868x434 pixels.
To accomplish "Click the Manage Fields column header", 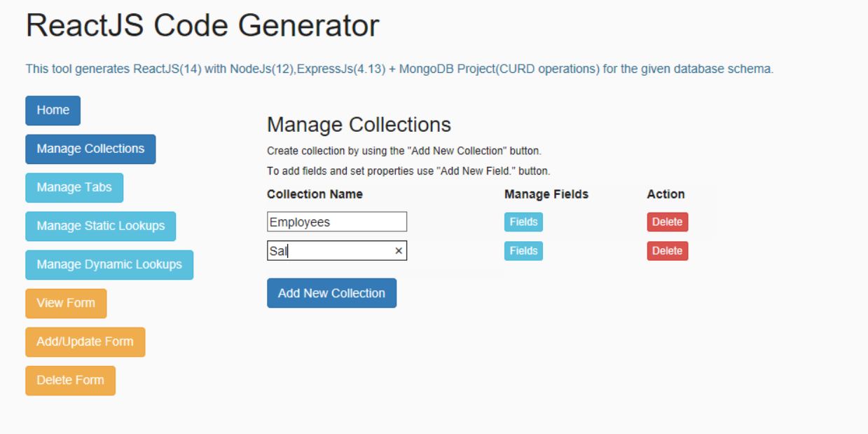I will tap(546, 194).
